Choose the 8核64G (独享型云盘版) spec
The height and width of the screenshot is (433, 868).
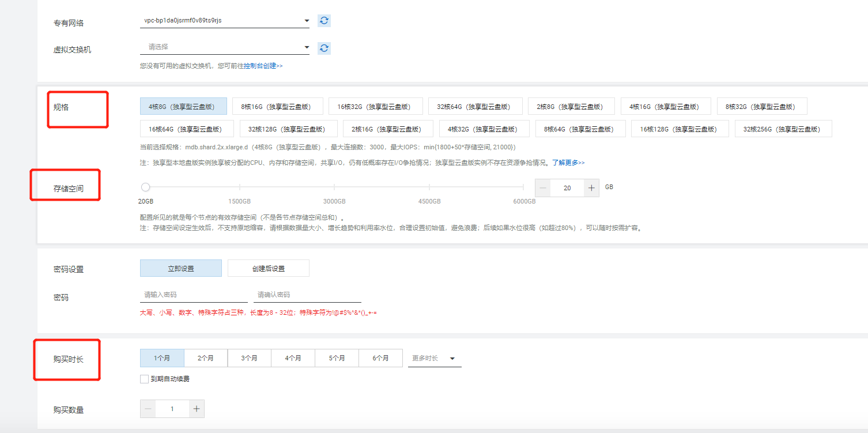tap(581, 129)
